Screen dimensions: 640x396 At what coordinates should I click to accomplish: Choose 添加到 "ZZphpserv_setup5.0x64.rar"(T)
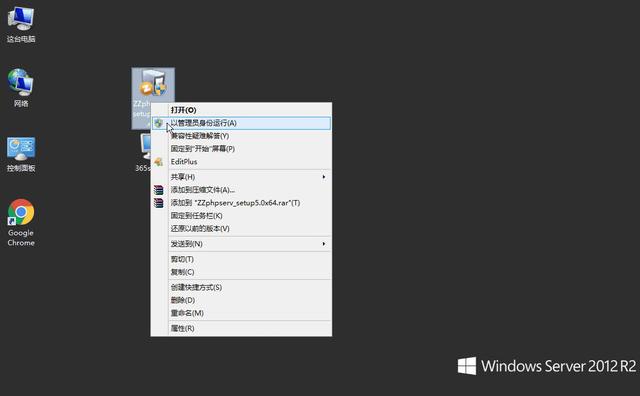(x=241, y=203)
